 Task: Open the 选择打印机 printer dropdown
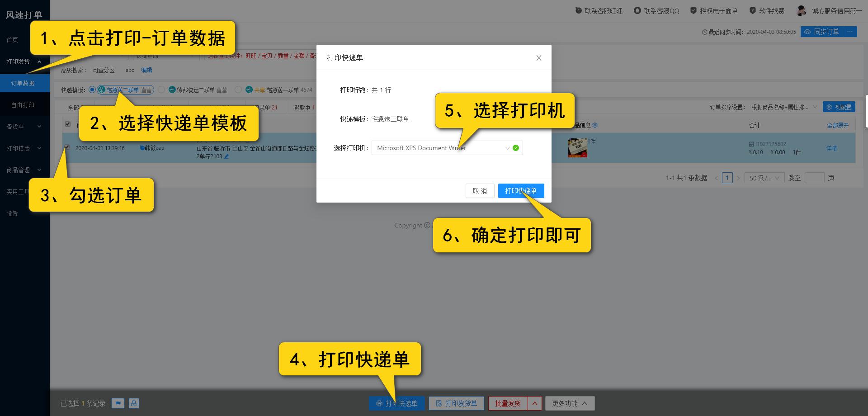point(447,148)
